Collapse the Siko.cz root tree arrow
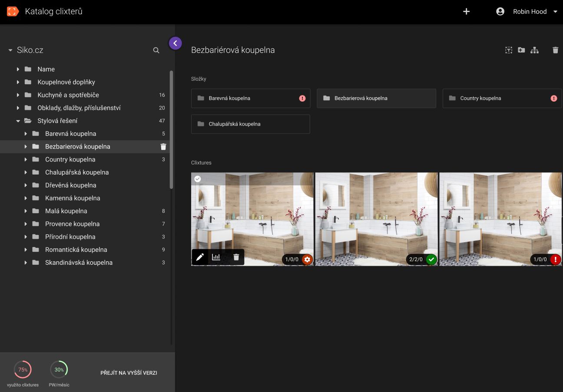This screenshot has width=563, height=392. 10,50
